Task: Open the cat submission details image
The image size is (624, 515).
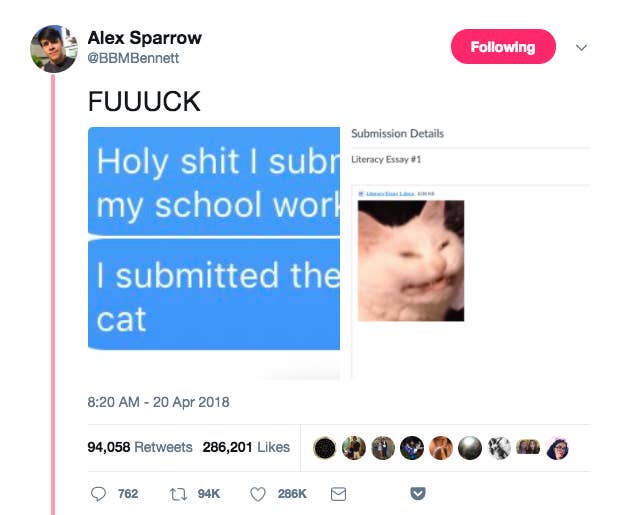Action: [470, 253]
